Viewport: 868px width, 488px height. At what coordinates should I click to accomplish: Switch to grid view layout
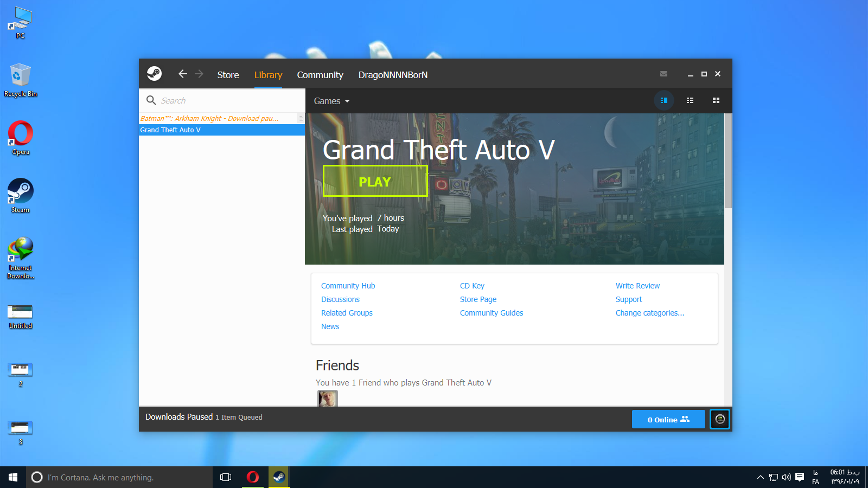[x=716, y=100]
